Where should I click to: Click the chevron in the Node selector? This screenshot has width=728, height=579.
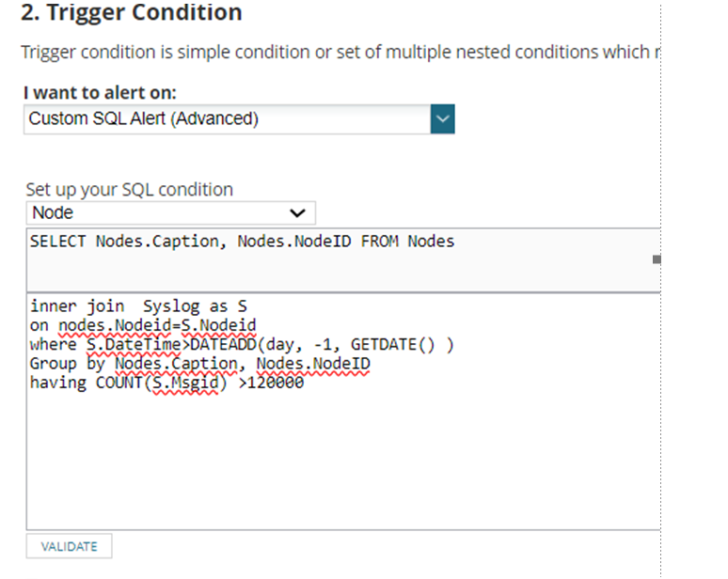pyautogui.click(x=298, y=212)
